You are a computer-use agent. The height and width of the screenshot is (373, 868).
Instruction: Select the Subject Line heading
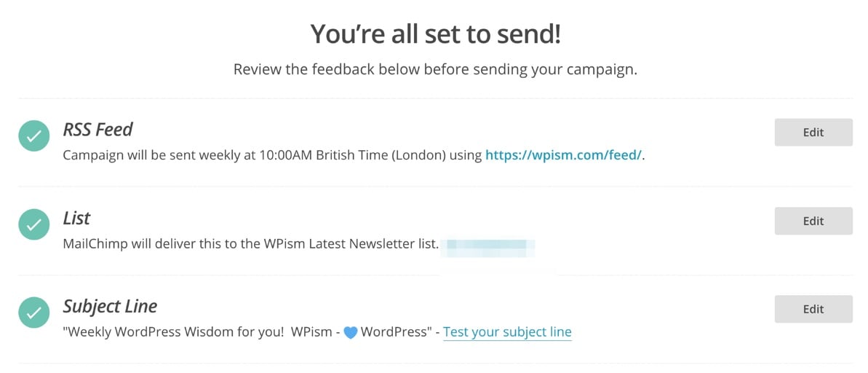point(110,307)
